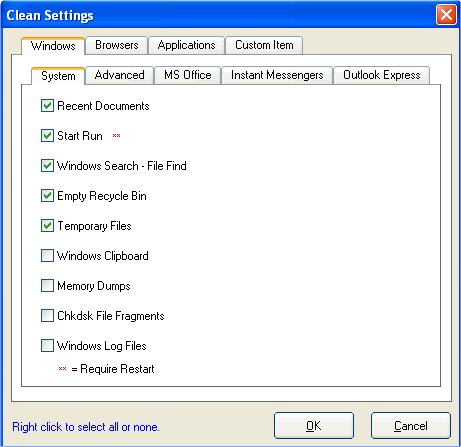Viewport: 461px width, 447px height.
Task: Check the Memory Dumps checkbox
Action: coord(47,286)
